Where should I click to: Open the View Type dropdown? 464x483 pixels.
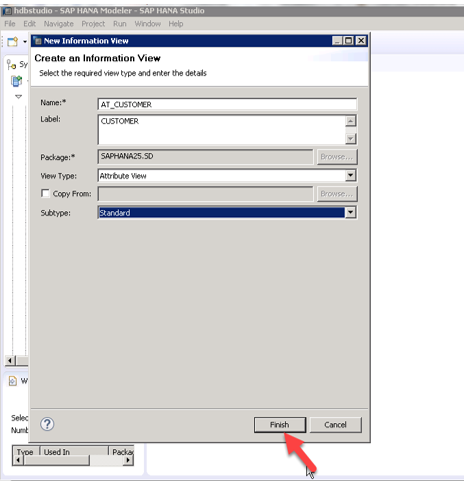[x=350, y=175]
